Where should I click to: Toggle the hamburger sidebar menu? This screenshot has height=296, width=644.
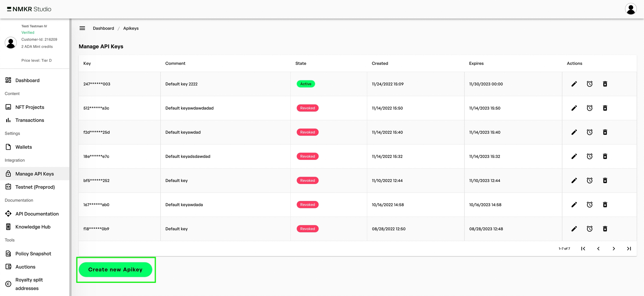[x=82, y=28]
